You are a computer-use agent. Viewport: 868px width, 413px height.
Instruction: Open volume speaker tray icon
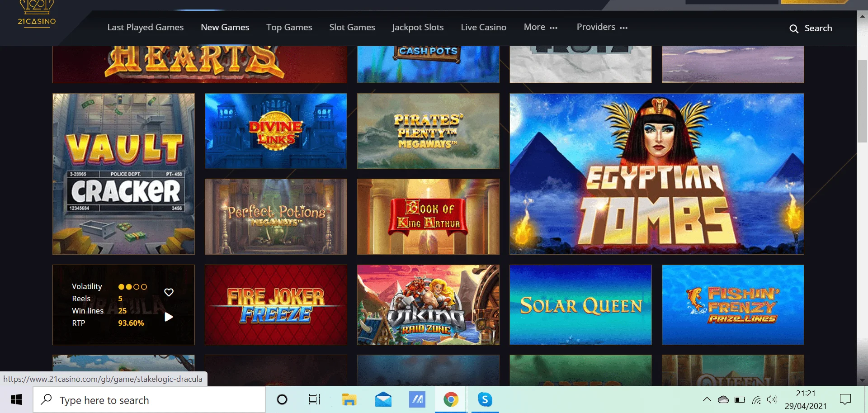(x=772, y=399)
